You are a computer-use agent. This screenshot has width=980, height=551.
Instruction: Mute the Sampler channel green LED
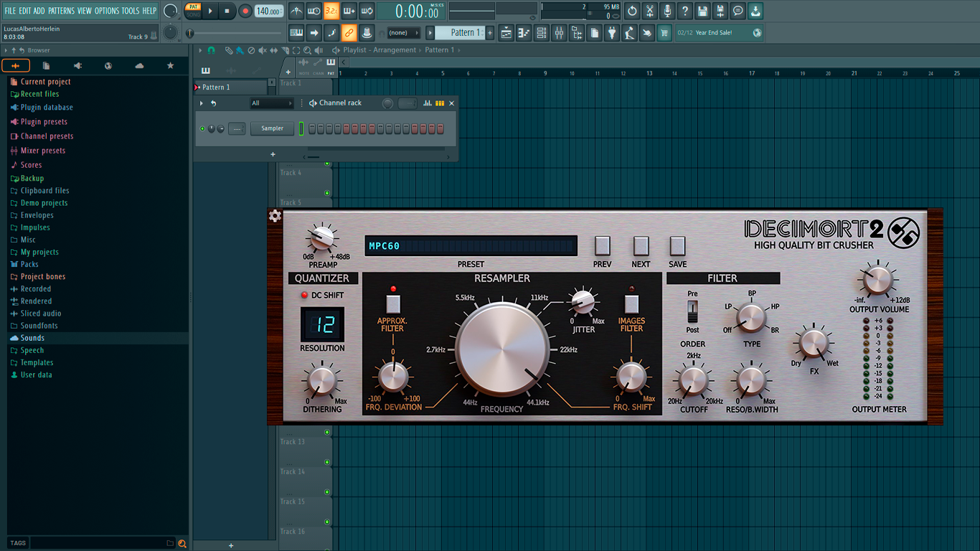point(202,128)
